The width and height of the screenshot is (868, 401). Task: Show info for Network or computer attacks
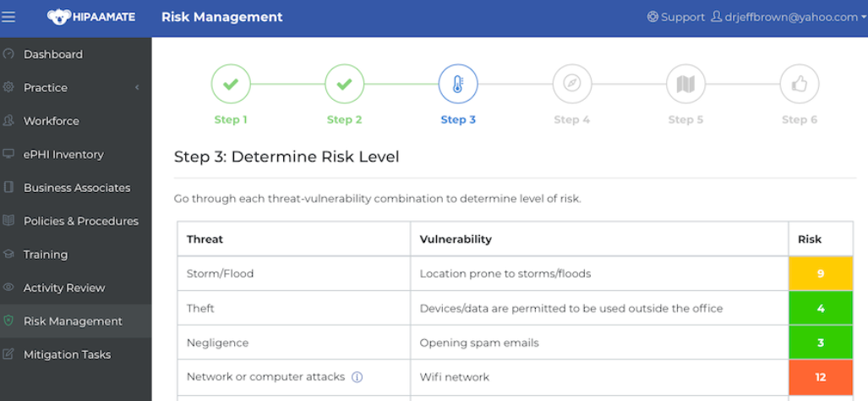click(358, 377)
